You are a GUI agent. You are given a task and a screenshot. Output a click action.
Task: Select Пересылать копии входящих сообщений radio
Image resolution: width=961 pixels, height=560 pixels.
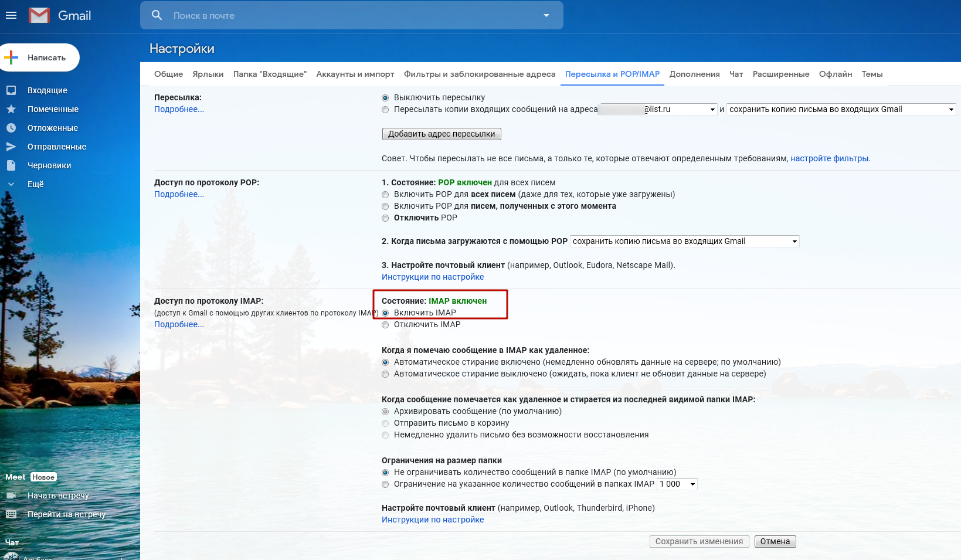pyautogui.click(x=385, y=110)
